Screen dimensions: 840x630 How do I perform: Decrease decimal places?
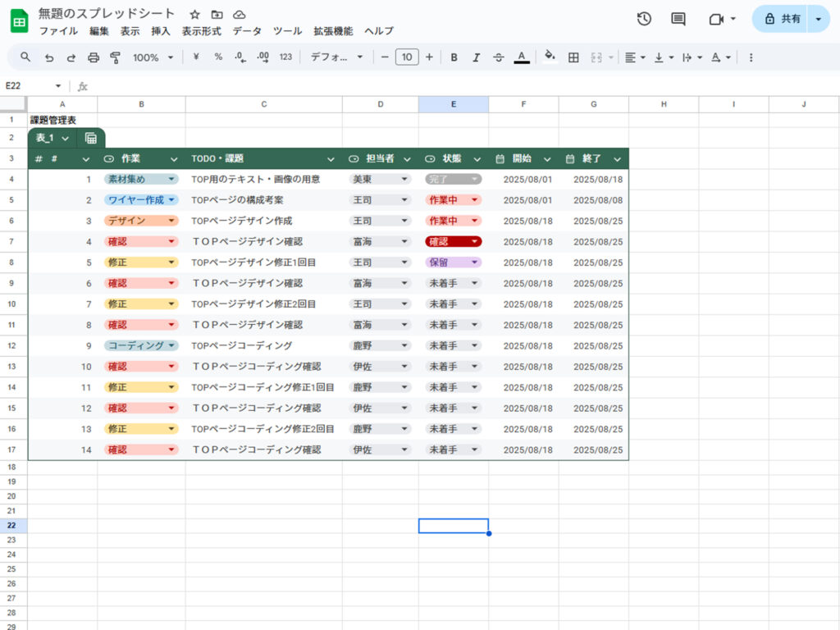(x=240, y=57)
